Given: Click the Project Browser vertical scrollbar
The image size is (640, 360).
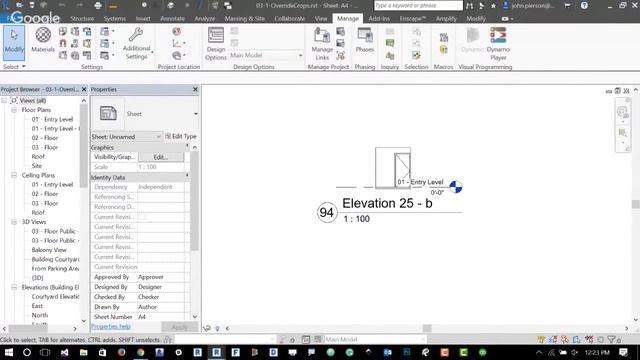Looking at the screenshot, I should pyautogui.click(x=84, y=145).
